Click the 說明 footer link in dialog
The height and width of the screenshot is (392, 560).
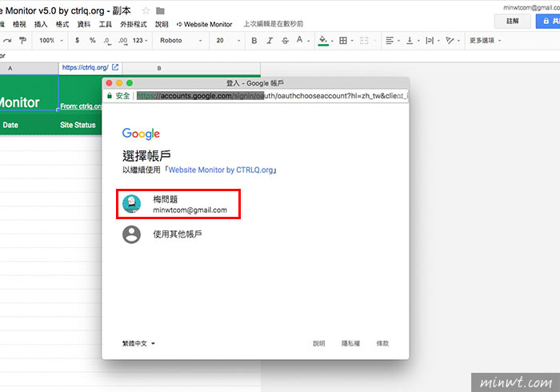point(319,343)
